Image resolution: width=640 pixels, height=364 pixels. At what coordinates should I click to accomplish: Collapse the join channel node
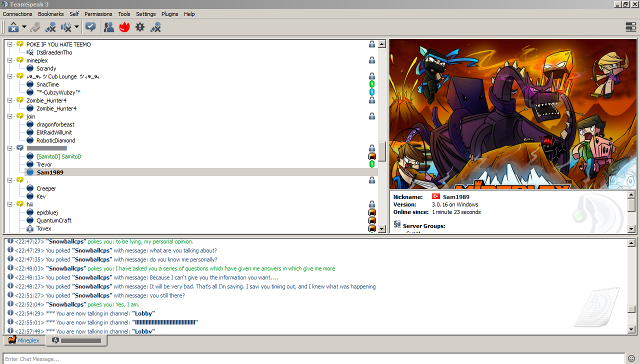9,116
